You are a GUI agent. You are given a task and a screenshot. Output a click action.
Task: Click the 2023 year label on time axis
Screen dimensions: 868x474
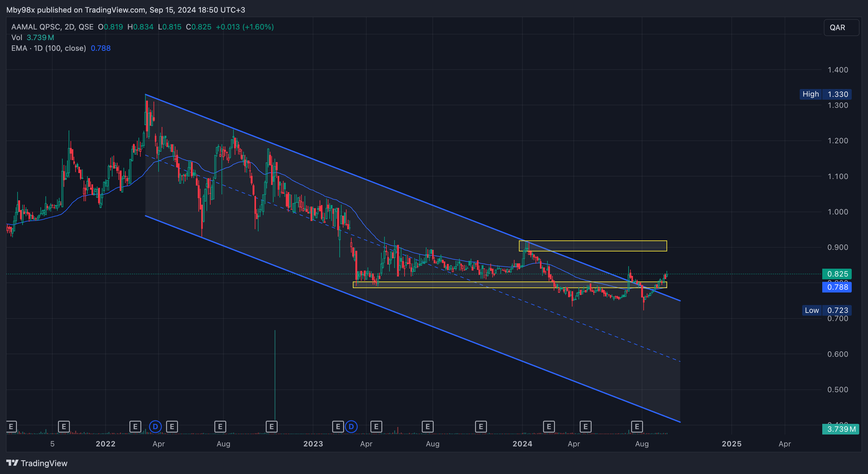tap(313, 444)
